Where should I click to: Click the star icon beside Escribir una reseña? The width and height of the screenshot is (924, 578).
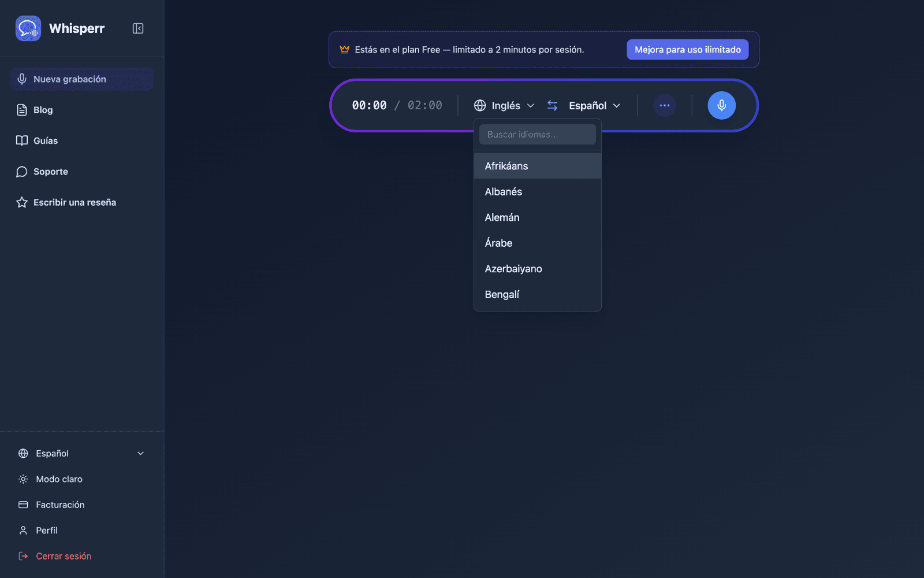pyautogui.click(x=22, y=202)
